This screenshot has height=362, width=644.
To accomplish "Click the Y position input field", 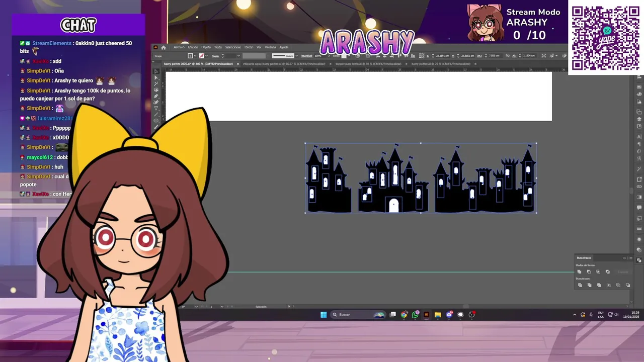I will click(x=468, y=55).
